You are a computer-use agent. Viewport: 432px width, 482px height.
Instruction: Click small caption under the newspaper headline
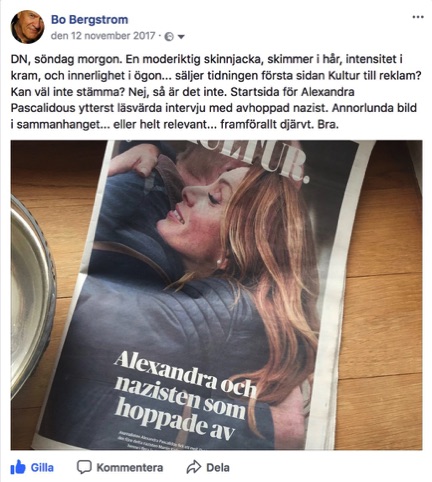click(x=158, y=441)
